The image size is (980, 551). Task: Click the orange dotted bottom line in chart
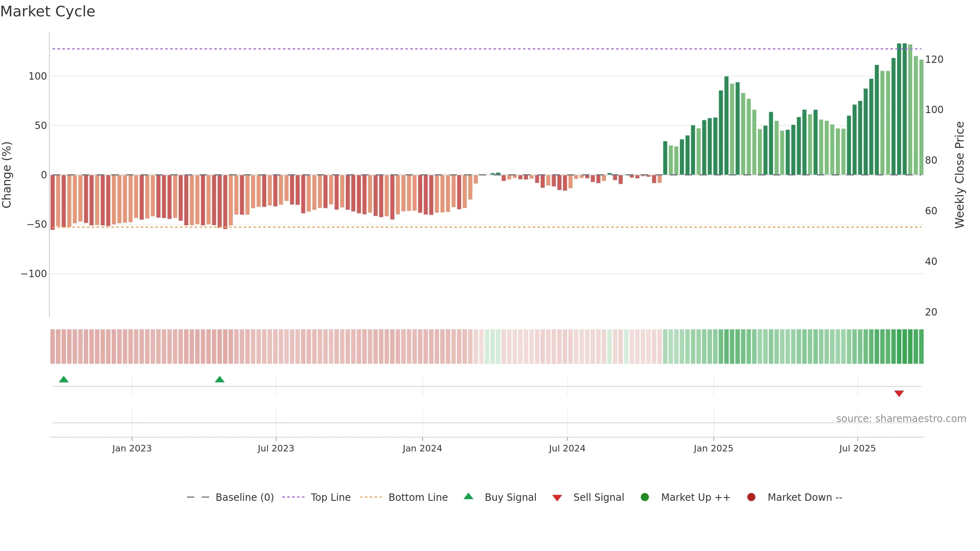(x=487, y=227)
